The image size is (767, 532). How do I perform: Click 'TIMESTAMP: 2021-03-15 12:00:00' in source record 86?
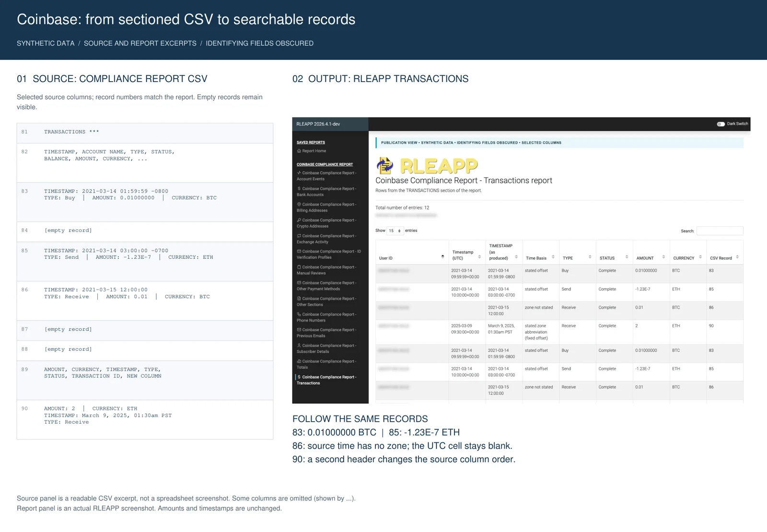tap(96, 290)
